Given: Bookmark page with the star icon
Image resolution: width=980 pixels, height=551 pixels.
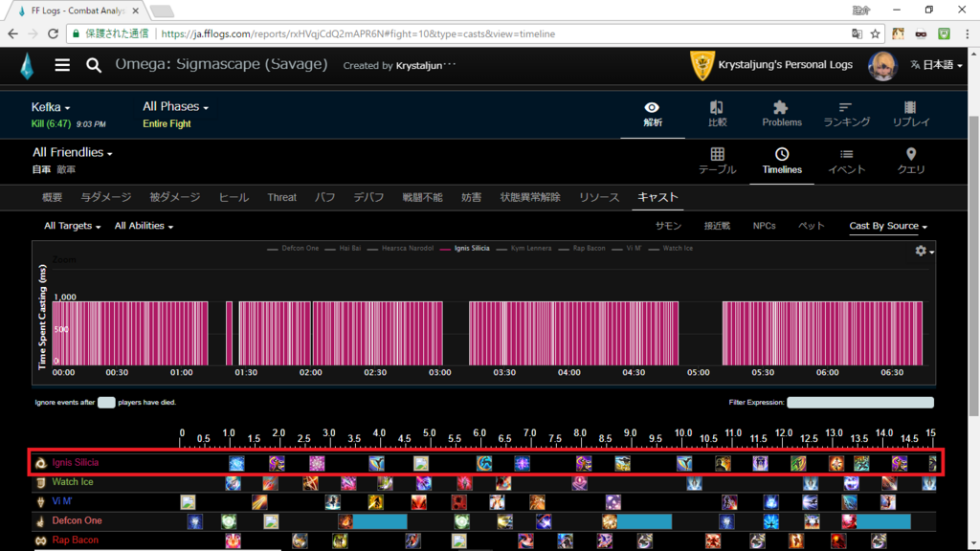Looking at the screenshot, I should (x=875, y=33).
